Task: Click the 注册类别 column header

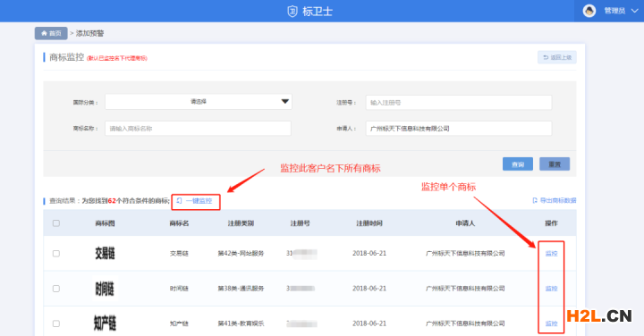Action: pos(241,223)
